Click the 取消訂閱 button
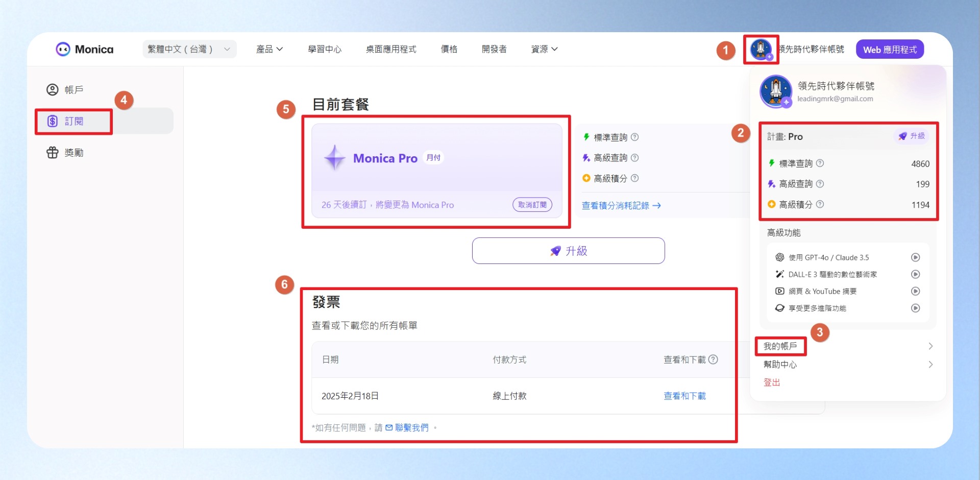 (532, 205)
